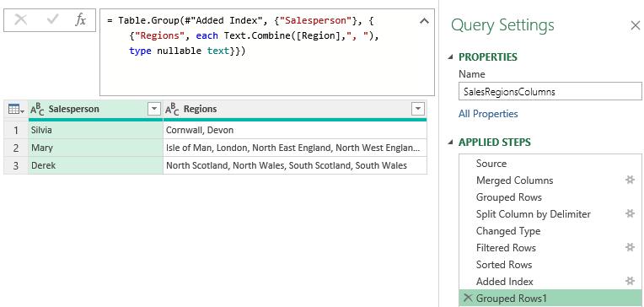Delete the Grouped Rows1 step via X
Image resolution: width=644 pixels, height=307 pixels.
(x=467, y=298)
